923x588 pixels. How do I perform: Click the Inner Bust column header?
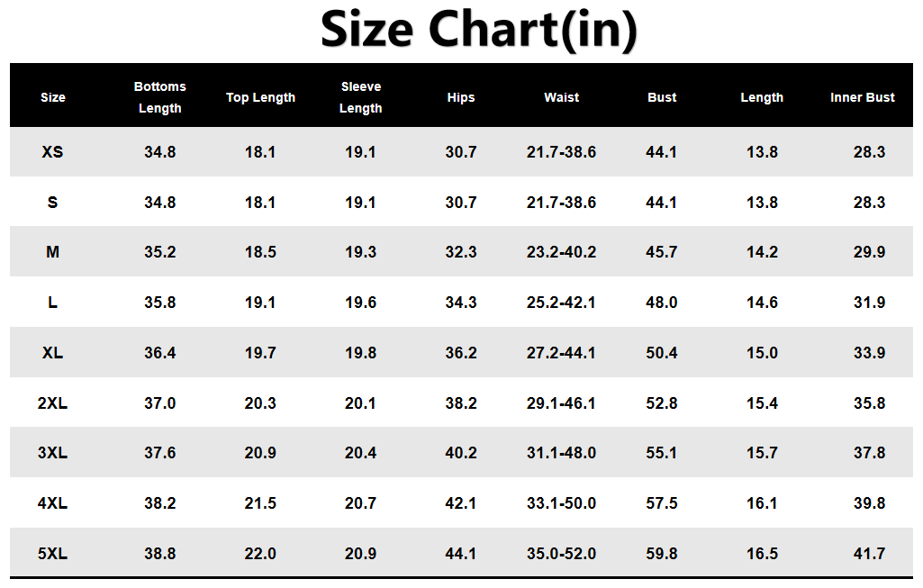point(863,97)
